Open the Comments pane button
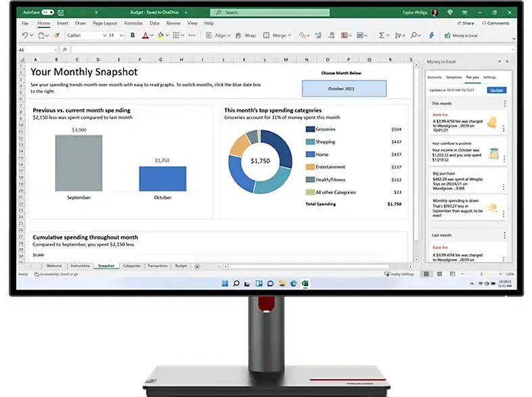The height and width of the screenshot is (397, 532). (x=495, y=23)
